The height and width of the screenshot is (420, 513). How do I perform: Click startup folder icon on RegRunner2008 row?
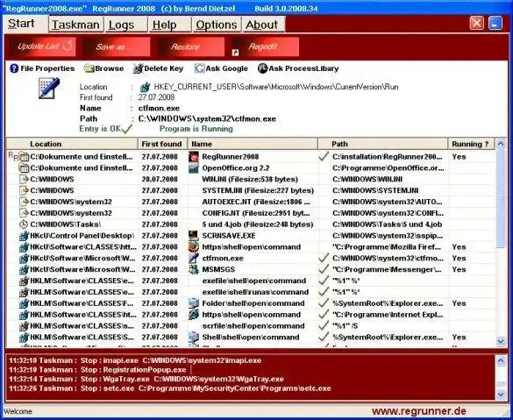tap(24, 157)
